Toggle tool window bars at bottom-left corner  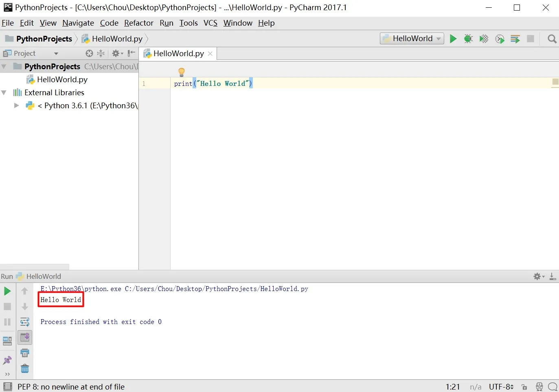(x=7, y=387)
